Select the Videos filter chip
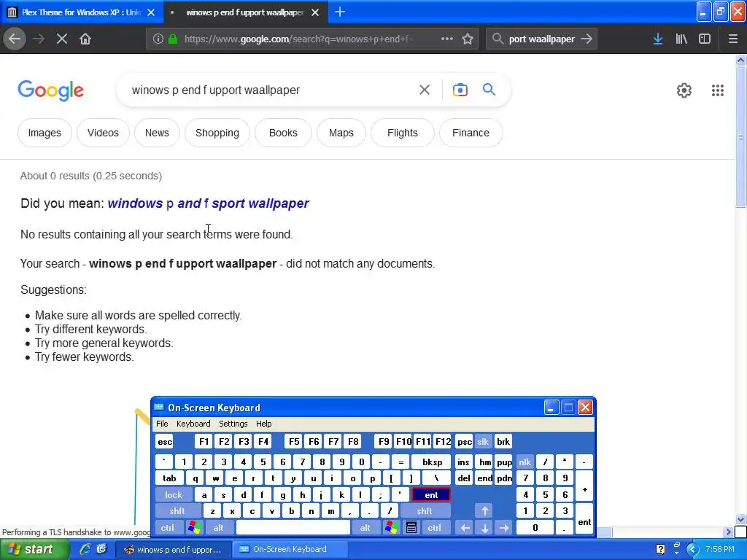The width and height of the screenshot is (747, 560). pyautogui.click(x=103, y=133)
